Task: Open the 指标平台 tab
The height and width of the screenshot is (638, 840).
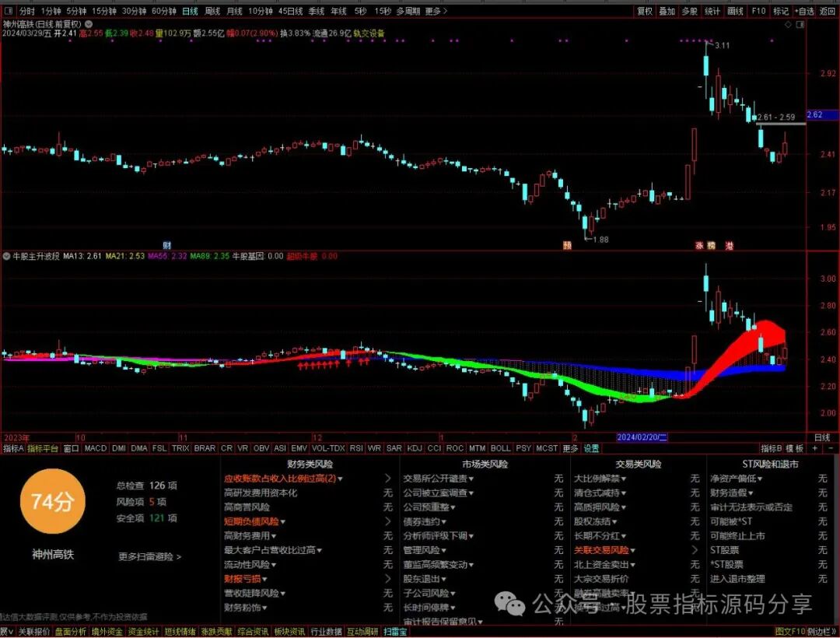Action: 42,448
